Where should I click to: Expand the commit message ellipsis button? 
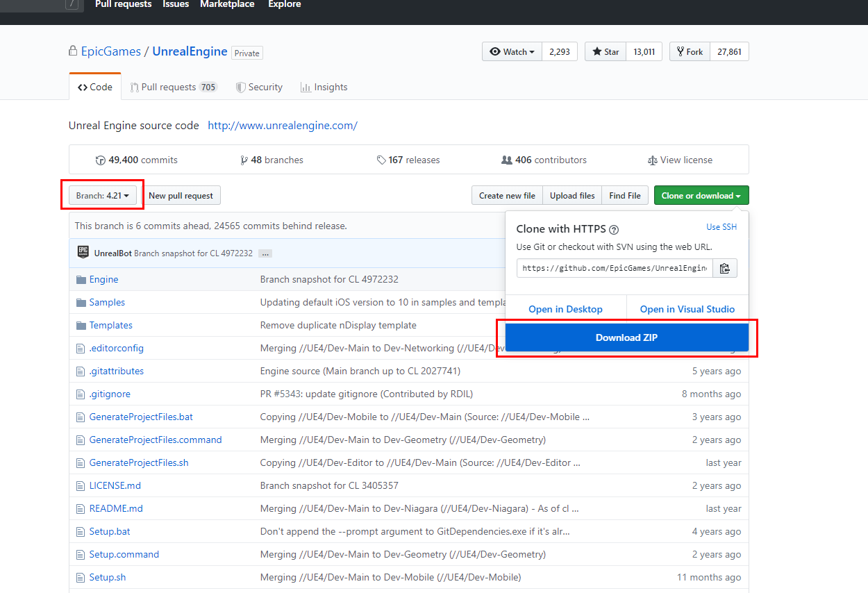pyautogui.click(x=265, y=253)
